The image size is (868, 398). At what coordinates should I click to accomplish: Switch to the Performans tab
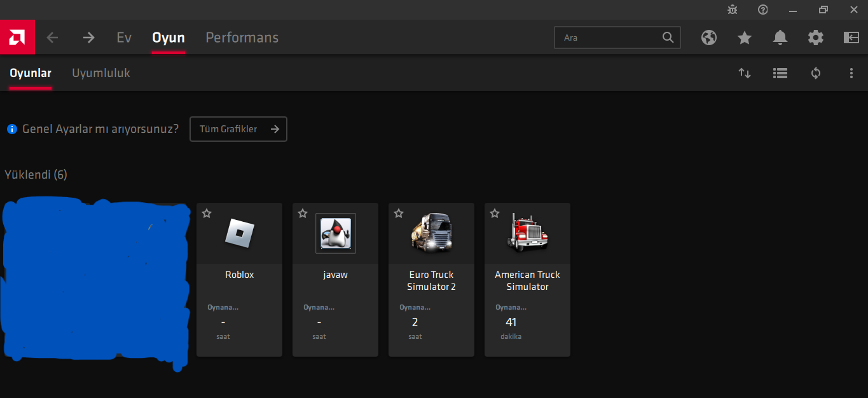(242, 38)
